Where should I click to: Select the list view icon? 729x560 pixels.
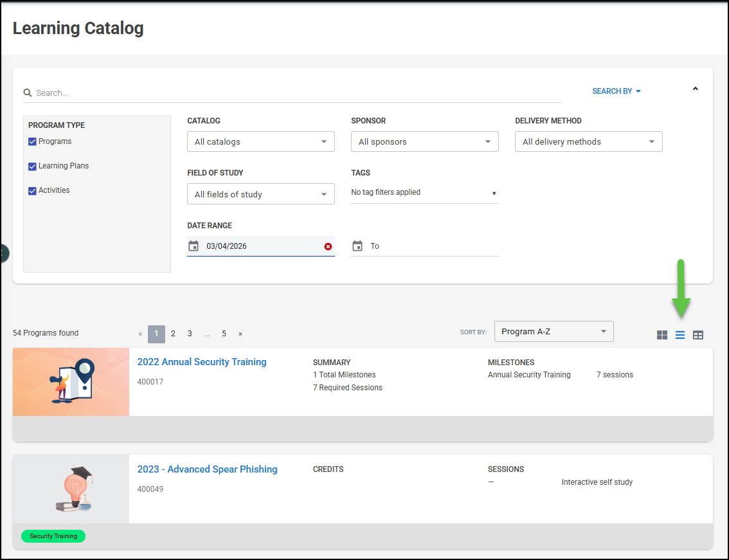coord(679,335)
